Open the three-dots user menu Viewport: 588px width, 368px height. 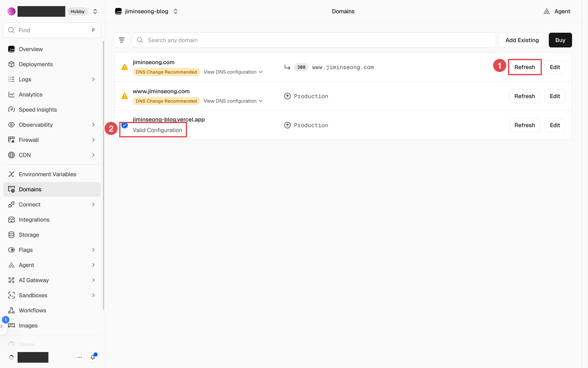(x=80, y=357)
